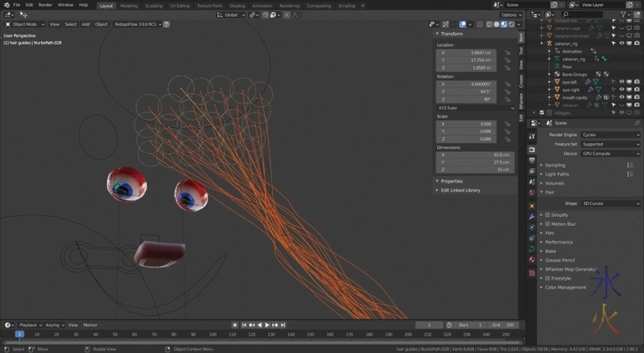Open the Render properties tab icon
Viewport: 644px width, 353px height.
pyautogui.click(x=532, y=150)
